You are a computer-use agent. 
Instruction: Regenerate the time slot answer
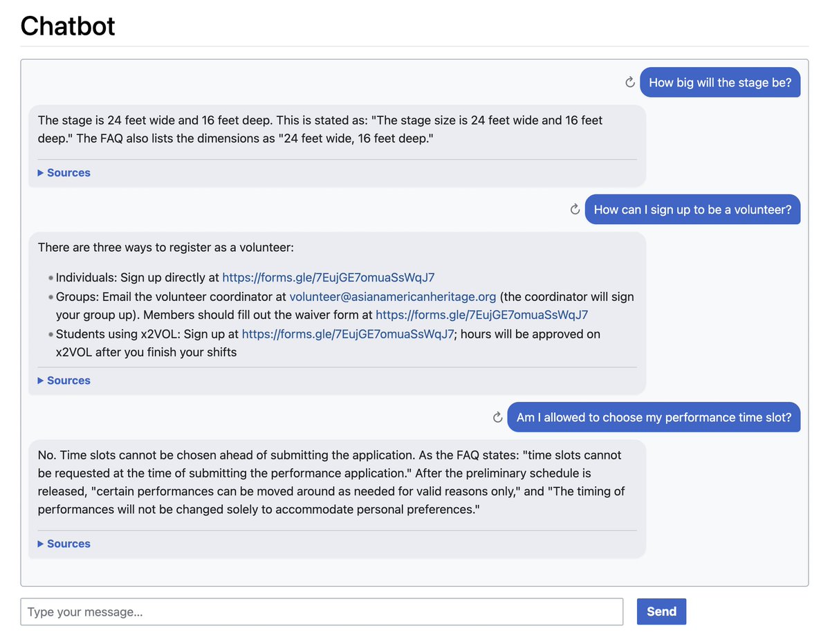tap(497, 417)
